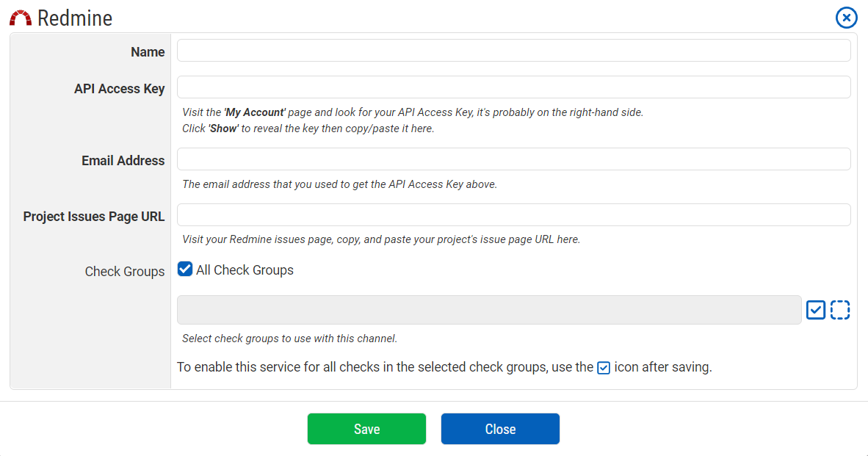Screen dimensions: 868x456
Task: Click the small checkmark icon in the instruction text
Action: click(604, 368)
